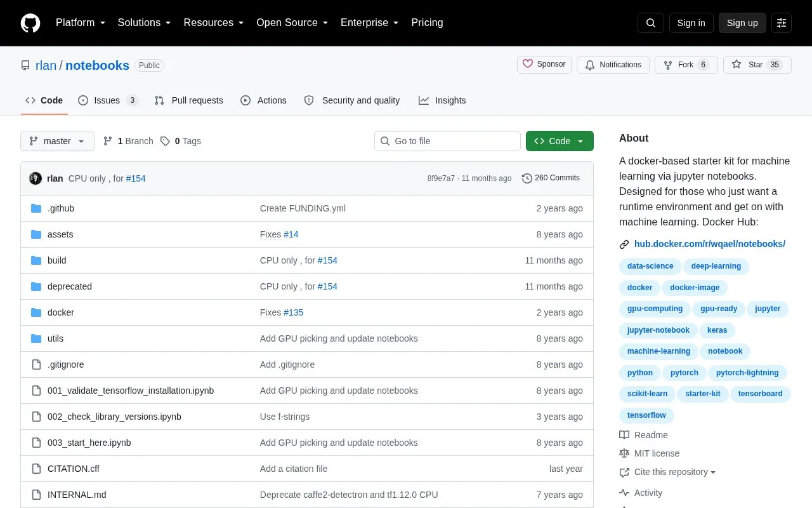Switch to the Actions tab
The image size is (812, 508).
pos(263,100)
